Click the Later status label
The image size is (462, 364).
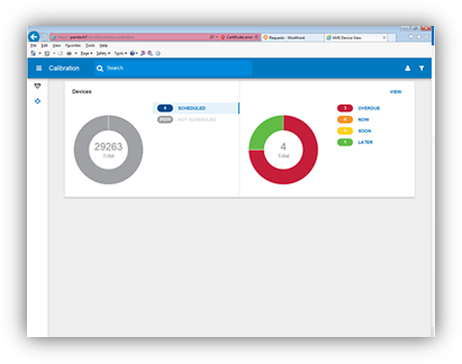click(x=365, y=142)
